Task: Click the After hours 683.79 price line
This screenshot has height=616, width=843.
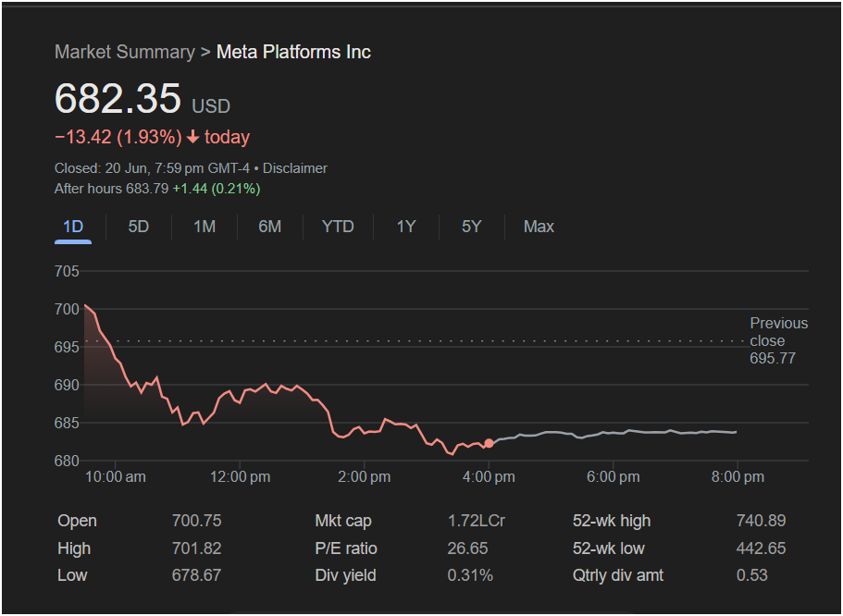Action: pyautogui.click(x=157, y=189)
